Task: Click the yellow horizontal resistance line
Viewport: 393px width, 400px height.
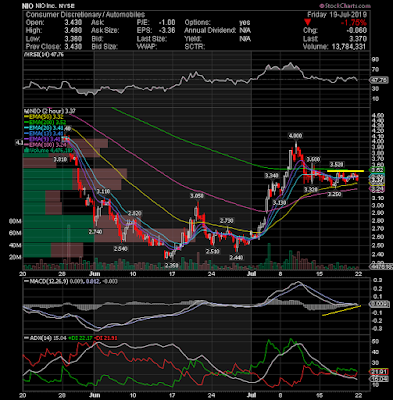Action: (345, 171)
